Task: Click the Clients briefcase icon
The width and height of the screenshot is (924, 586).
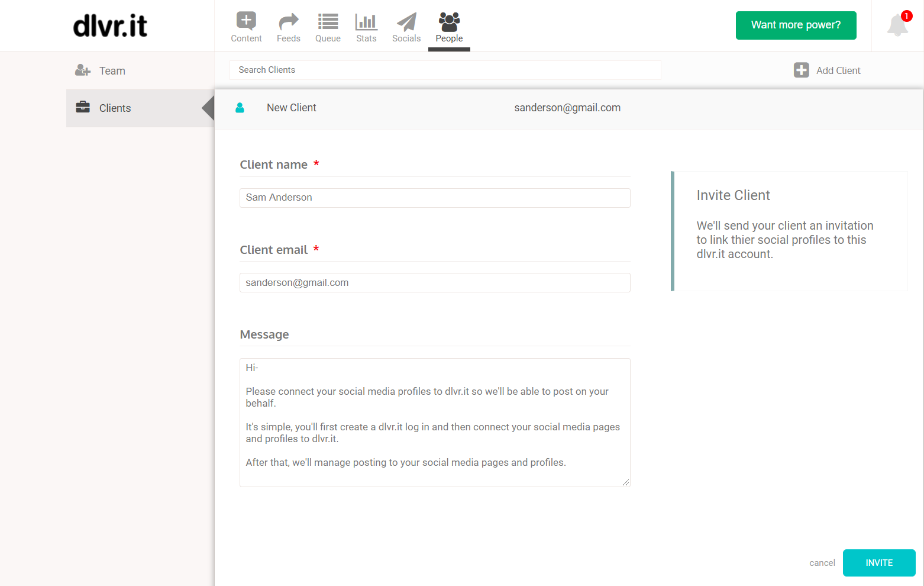Action: (83, 107)
